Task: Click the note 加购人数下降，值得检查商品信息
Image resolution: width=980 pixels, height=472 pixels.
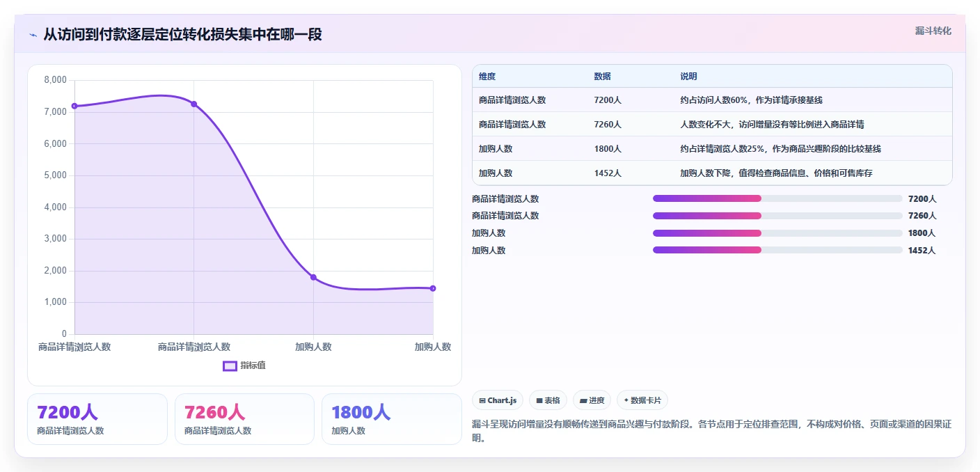Action: click(x=744, y=173)
